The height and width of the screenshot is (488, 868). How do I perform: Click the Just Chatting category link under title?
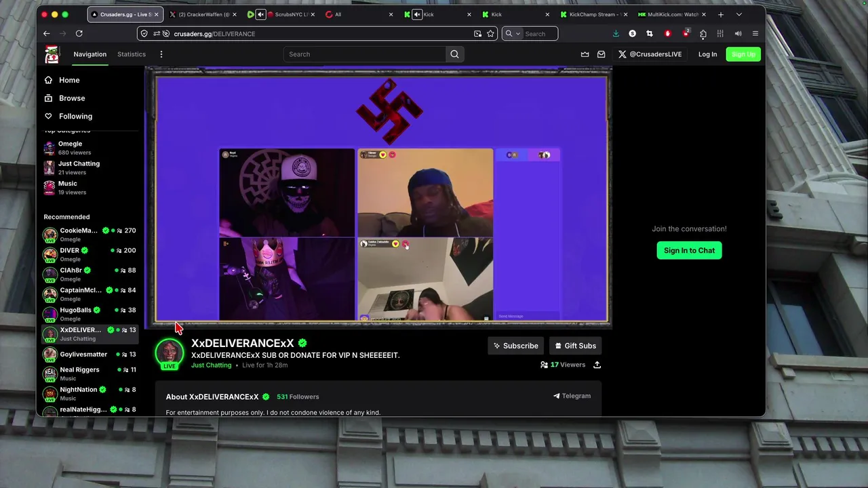[211, 365]
